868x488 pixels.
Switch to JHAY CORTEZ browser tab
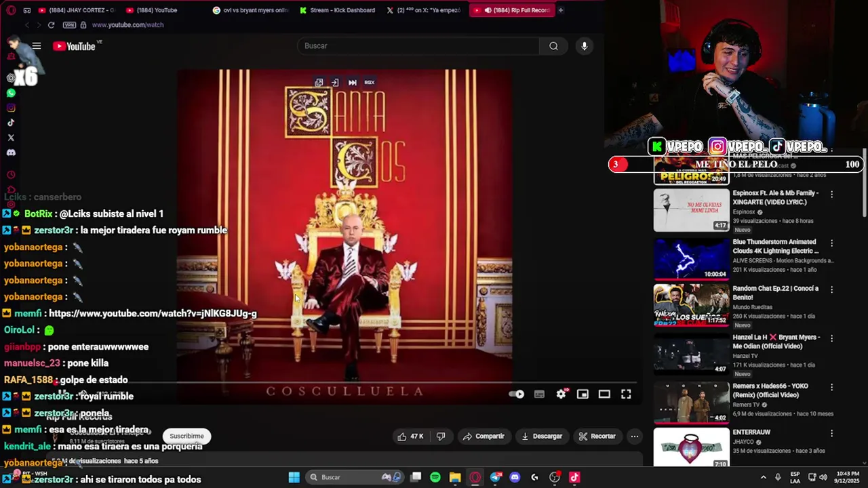(x=77, y=10)
